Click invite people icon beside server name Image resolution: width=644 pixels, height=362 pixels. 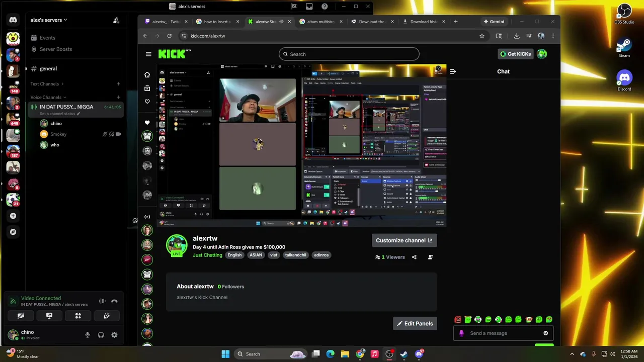[x=116, y=20]
